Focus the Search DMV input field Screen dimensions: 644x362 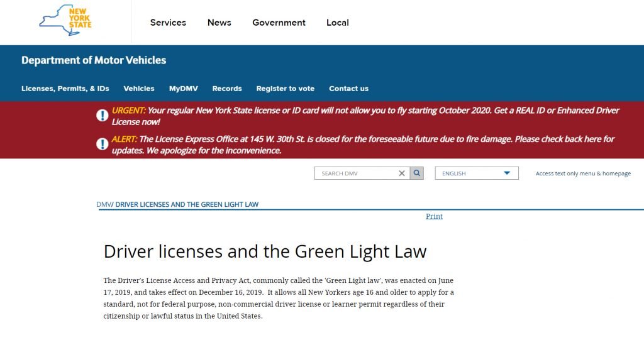357,173
